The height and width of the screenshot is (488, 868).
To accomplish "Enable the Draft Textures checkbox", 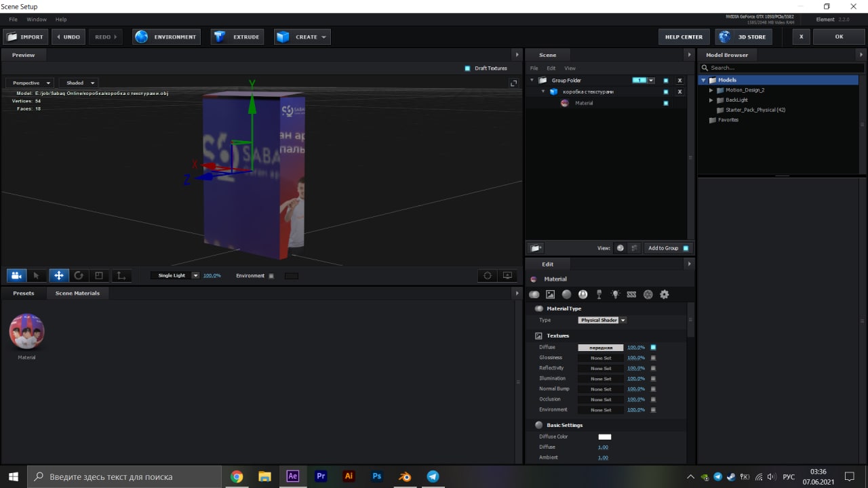I will click(467, 68).
